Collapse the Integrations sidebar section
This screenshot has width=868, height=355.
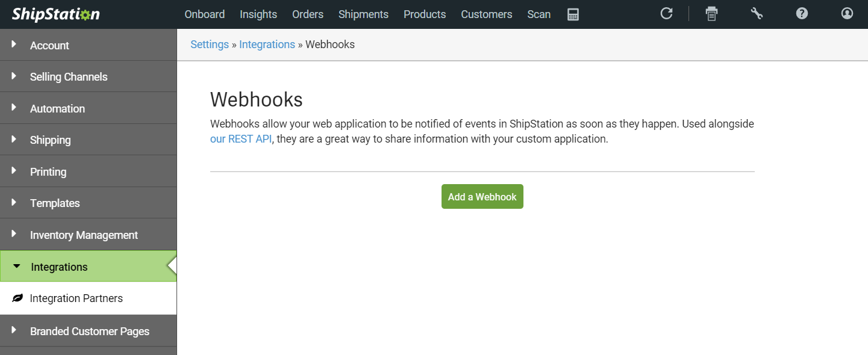[x=89, y=267]
